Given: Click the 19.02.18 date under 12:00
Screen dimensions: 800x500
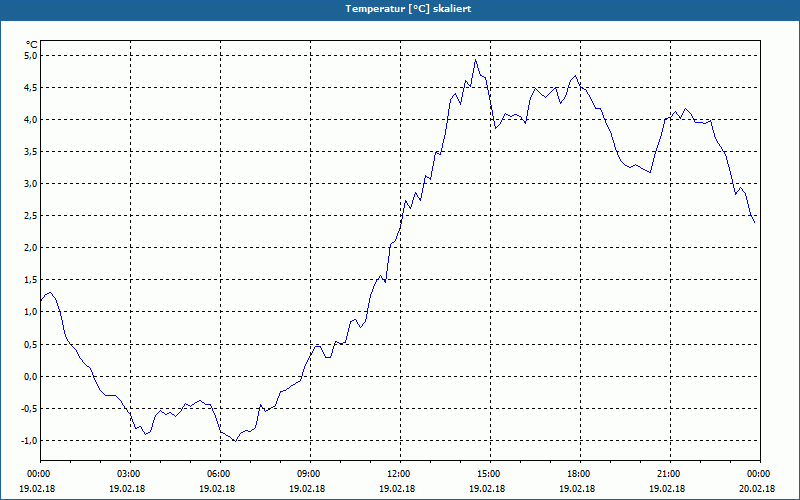Looking at the screenshot, I should [397, 489].
